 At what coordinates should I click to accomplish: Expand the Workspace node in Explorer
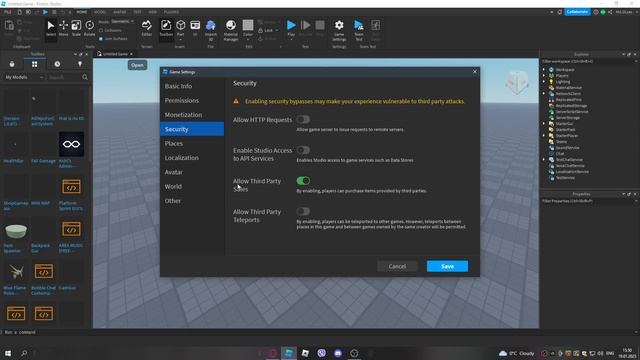point(544,69)
